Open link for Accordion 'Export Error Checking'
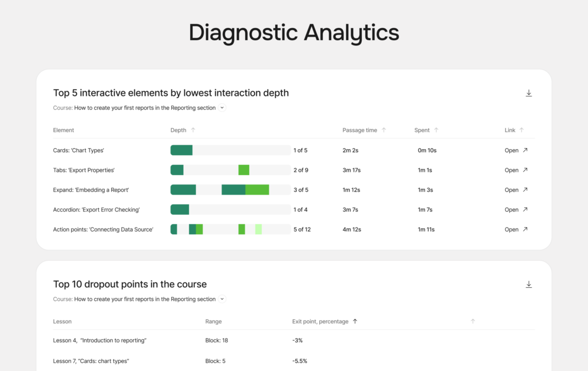 pos(516,210)
